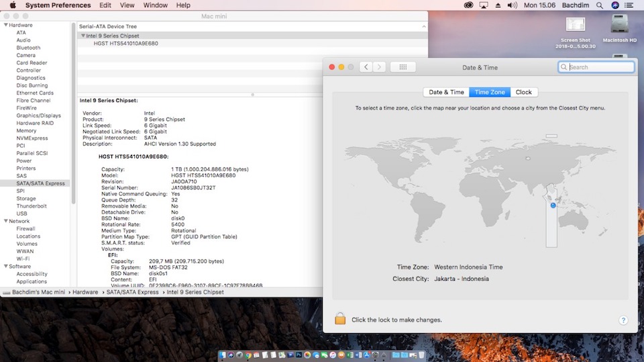The image size is (644, 362).
Task: Select NVMExpress in sidebar
Action: [x=32, y=138]
